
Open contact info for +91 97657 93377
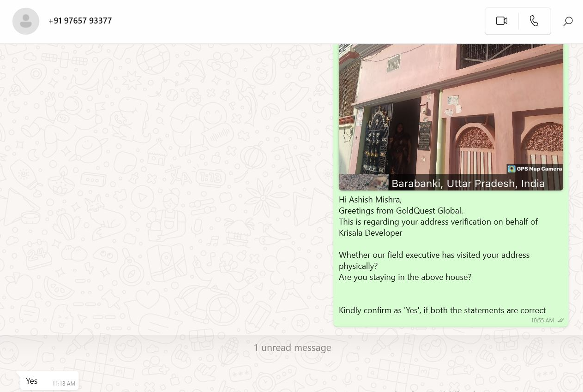pos(80,21)
